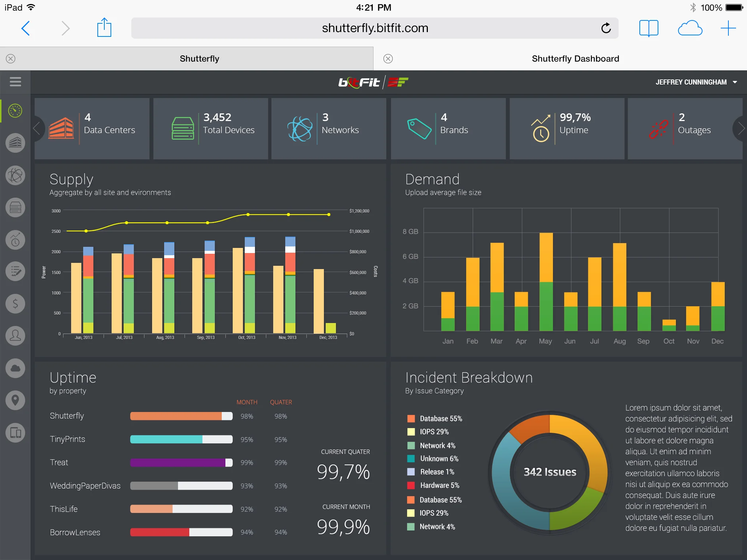Select the reports pencil icon in sidebar
This screenshot has height=560, width=747.
click(15, 271)
